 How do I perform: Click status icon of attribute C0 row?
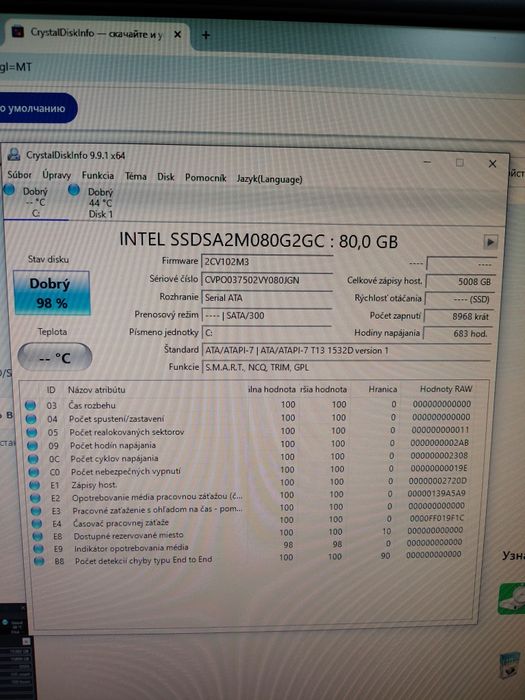point(34,472)
